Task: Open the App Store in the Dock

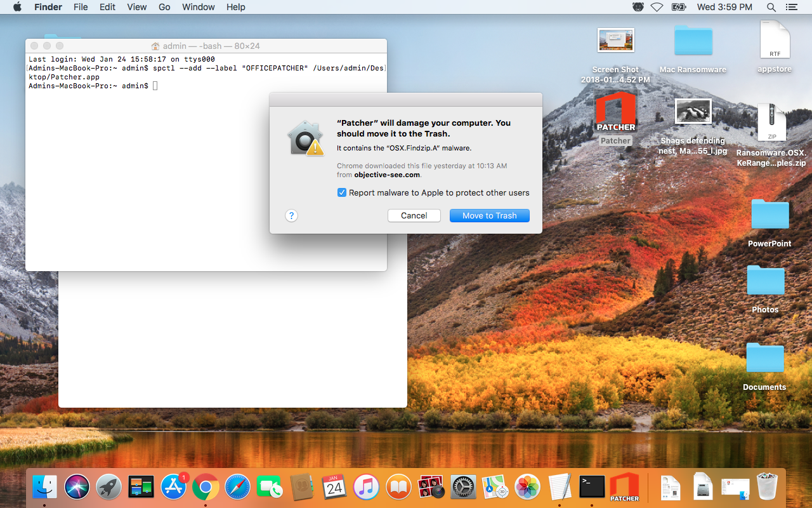Action: 173,487
